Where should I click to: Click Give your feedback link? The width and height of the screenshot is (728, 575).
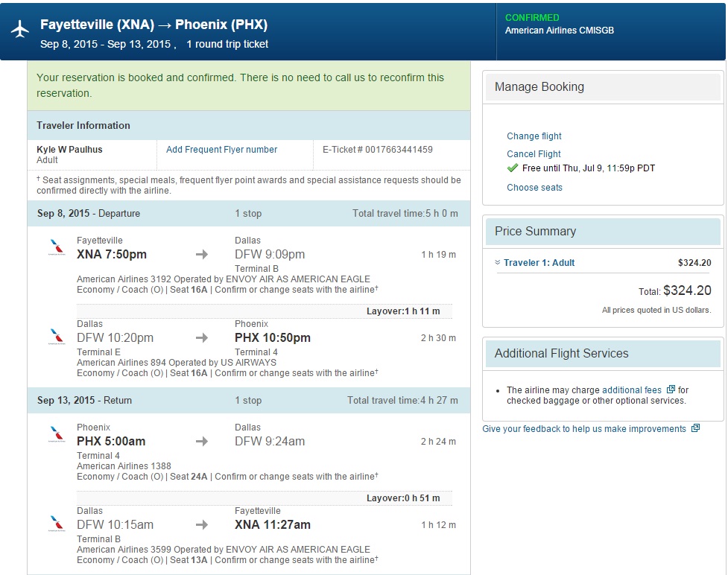583,429
